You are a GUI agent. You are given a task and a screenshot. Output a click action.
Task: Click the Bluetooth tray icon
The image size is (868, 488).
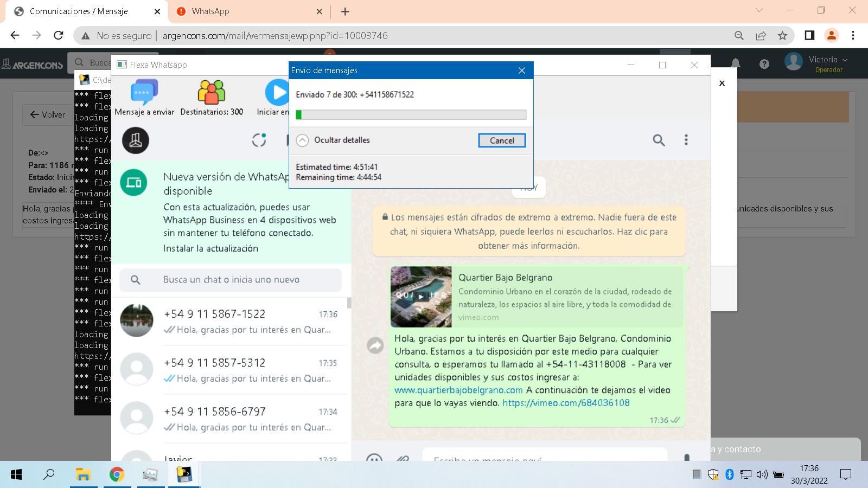coord(730,475)
